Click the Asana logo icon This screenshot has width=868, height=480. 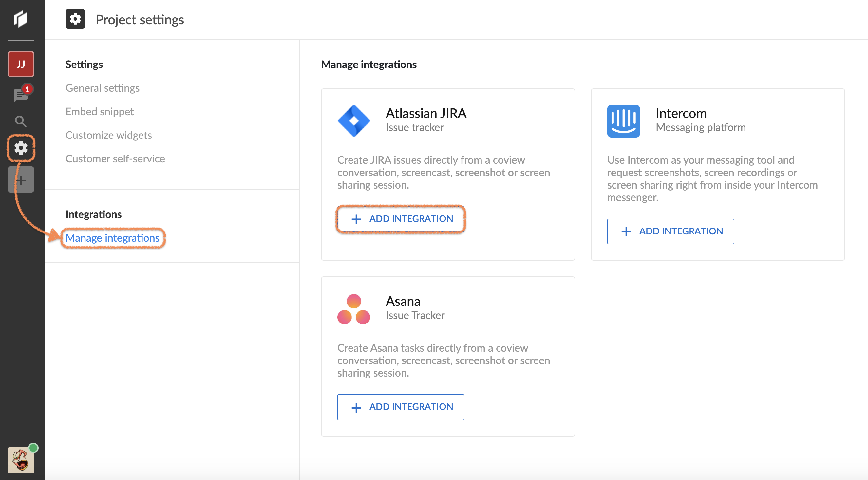tap(353, 309)
